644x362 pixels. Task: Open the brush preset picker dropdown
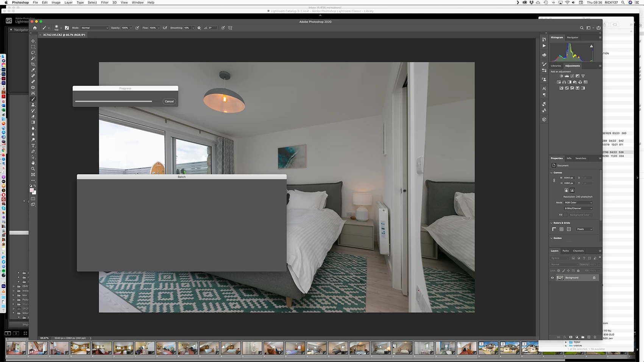(x=61, y=28)
